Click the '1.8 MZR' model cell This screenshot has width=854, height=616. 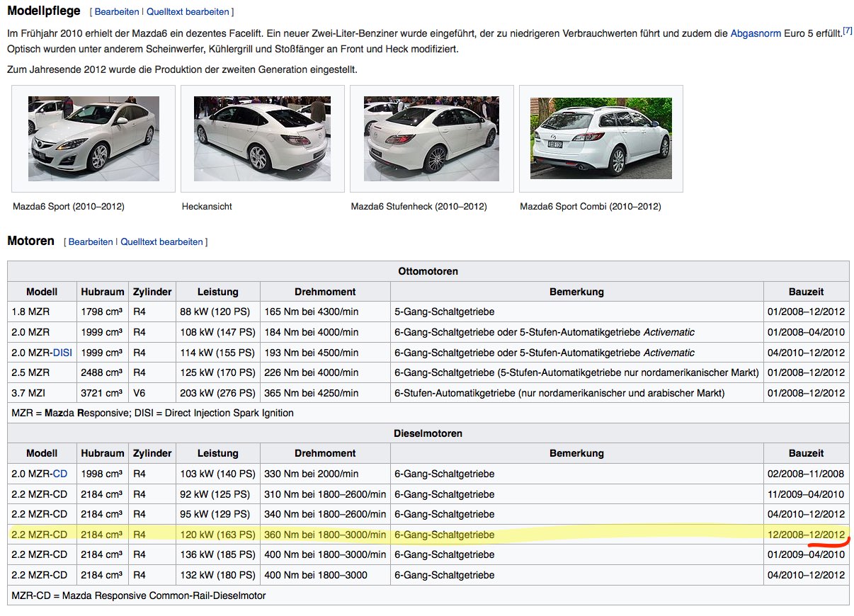pos(42,312)
